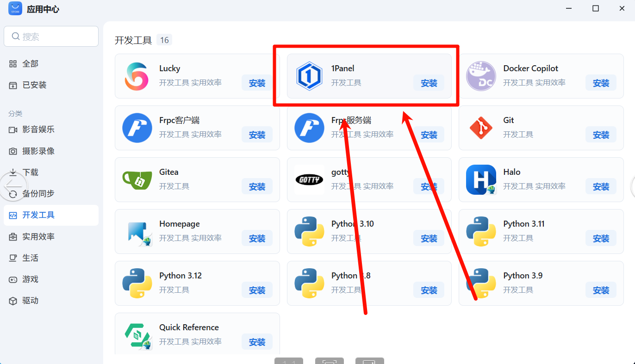Click the 应用中心 store logo icon
Viewport: 635px width, 364px height.
(15, 9)
